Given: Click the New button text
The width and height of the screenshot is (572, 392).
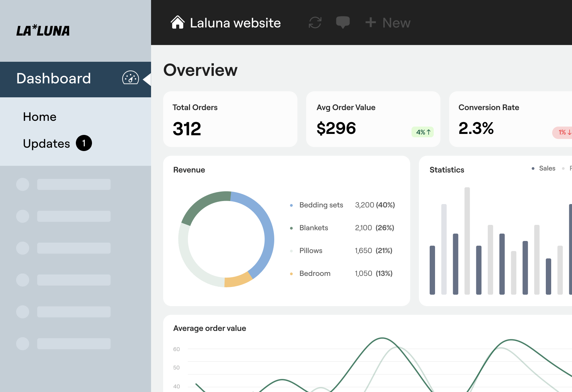Looking at the screenshot, I should 396,23.
